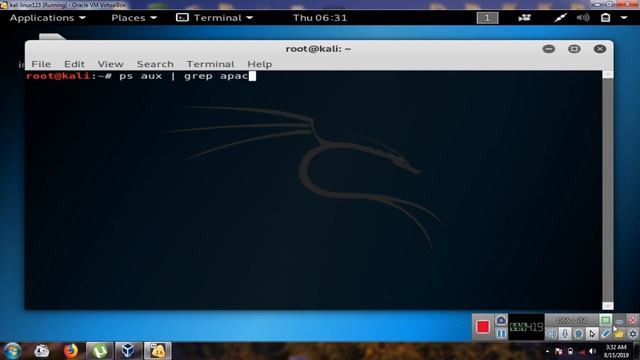Minimize the screen recorder toolbar

(x=619, y=321)
